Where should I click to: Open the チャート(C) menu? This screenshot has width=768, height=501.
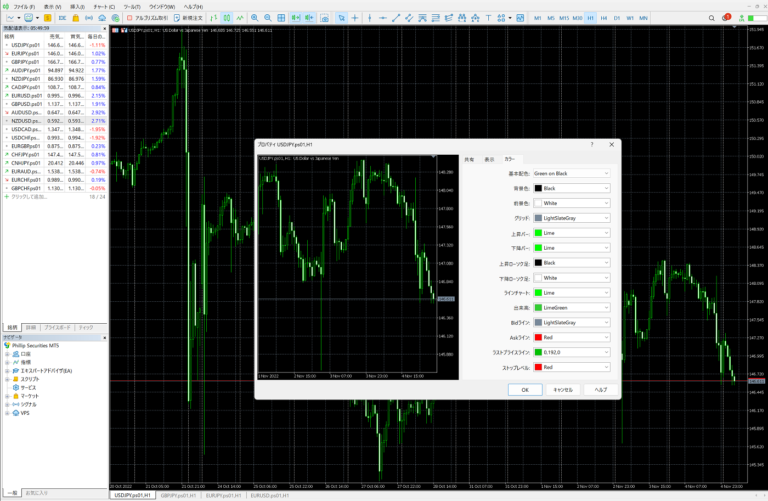(105, 6)
